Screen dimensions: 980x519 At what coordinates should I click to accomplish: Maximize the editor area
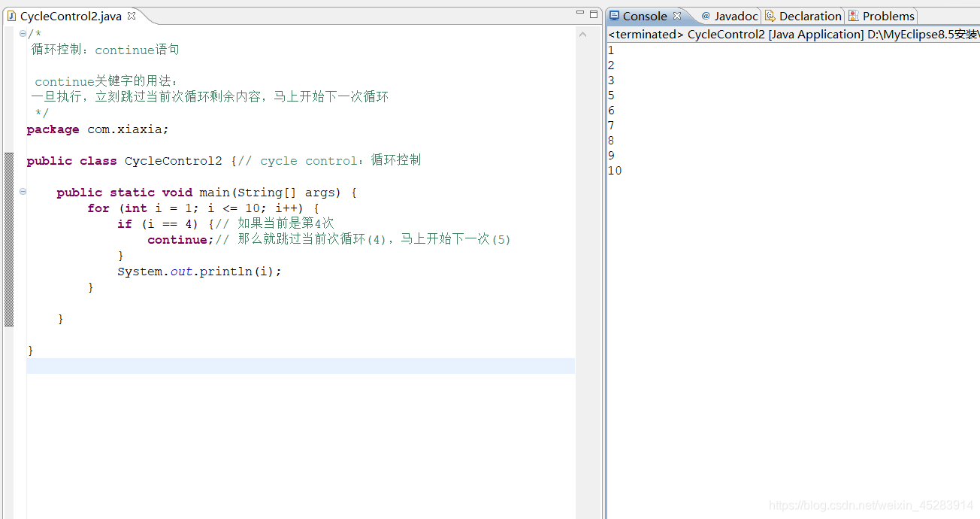pyautogui.click(x=594, y=13)
